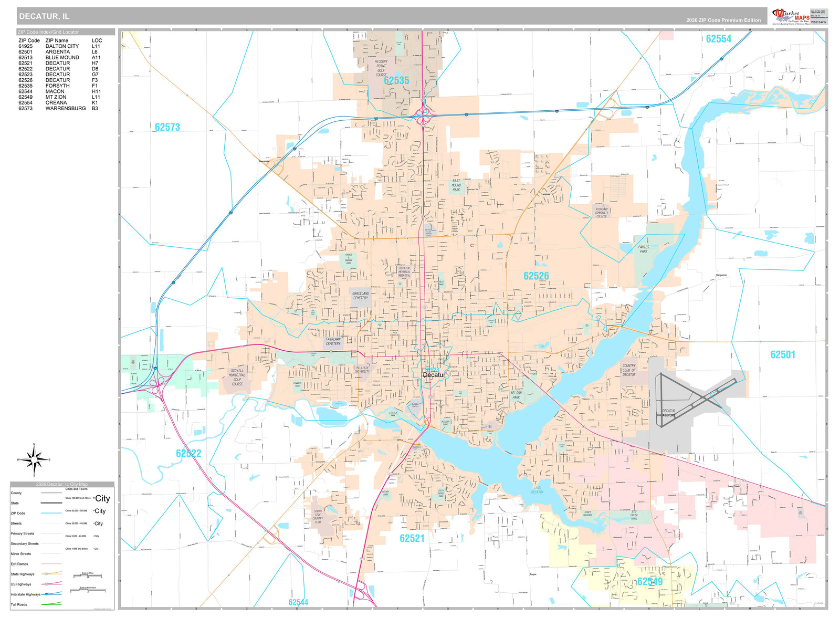This screenshot has width=840, height=618.
Task: Select the 62544 MACON index row
Action: coord(59,91)
